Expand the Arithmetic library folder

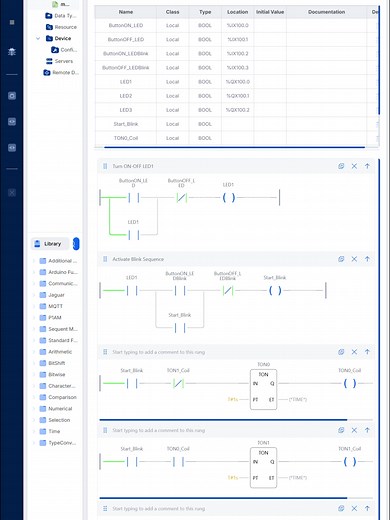(x=34, y=352)
